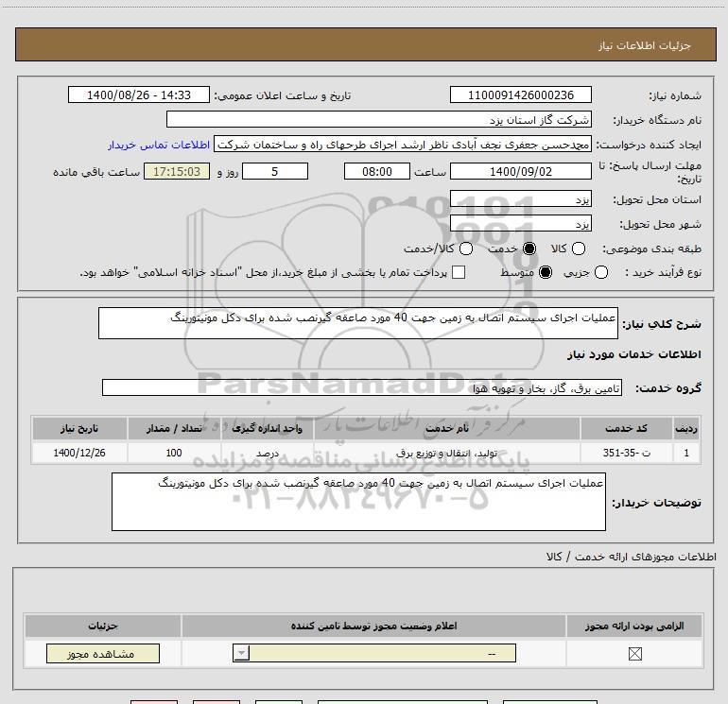The height and width of the screenshot is (704, 728).
Task: Click the need date cell 1400/12/26
Action: pos(79,453)
